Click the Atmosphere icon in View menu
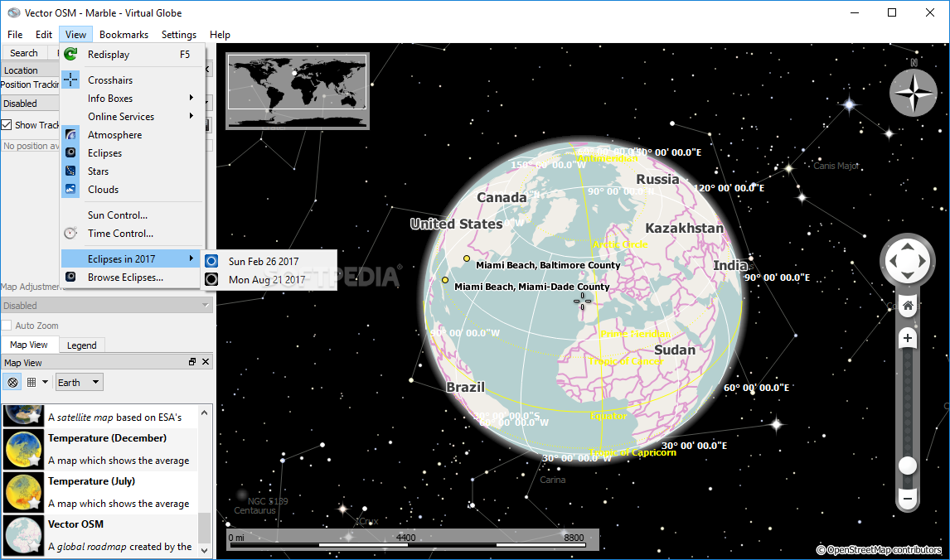 click(x=71, y=134)
